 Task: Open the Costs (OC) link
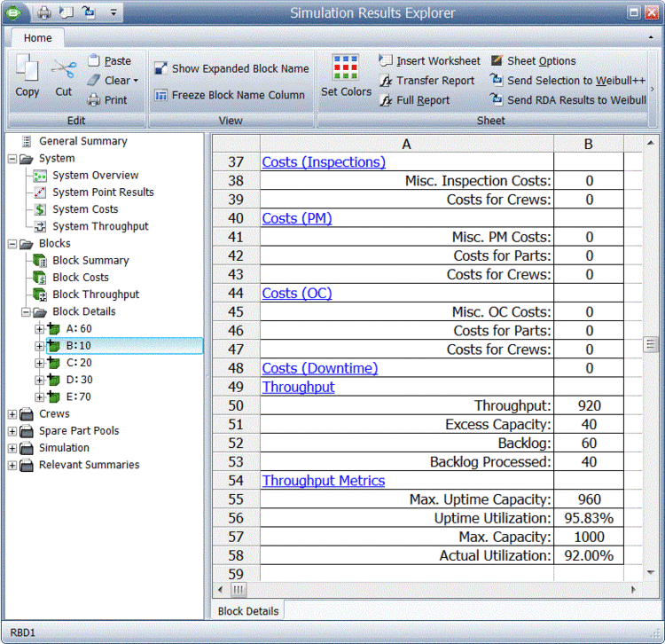tap(297, 293)
